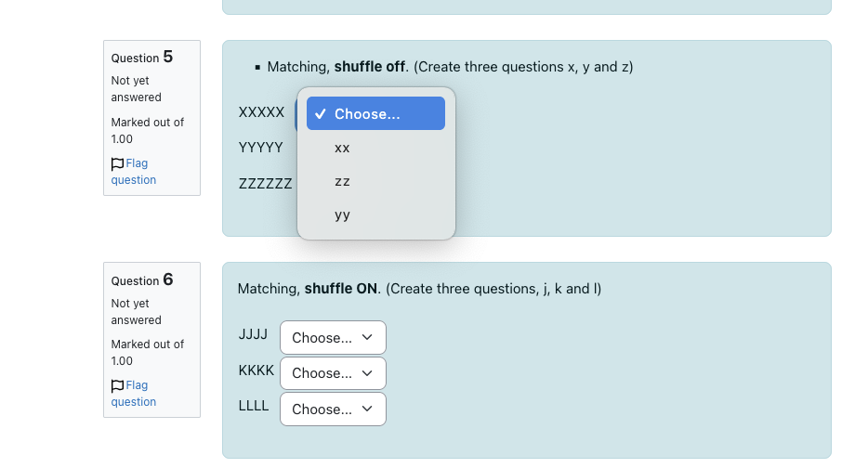Image resolution: width=868 pixels, height=468 pixels.
Task: Click chevron arrow of LLLL dropdown
Action: tap(367, 409)
